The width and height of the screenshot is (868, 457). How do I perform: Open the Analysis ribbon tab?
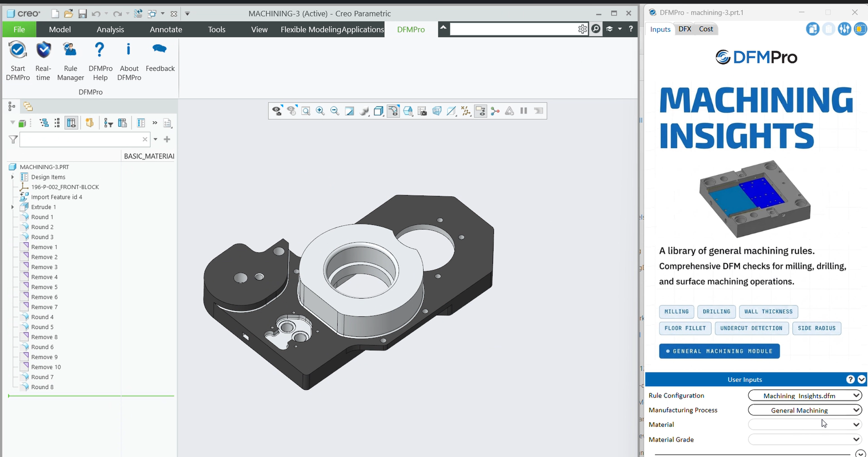(x=111, y=29)
